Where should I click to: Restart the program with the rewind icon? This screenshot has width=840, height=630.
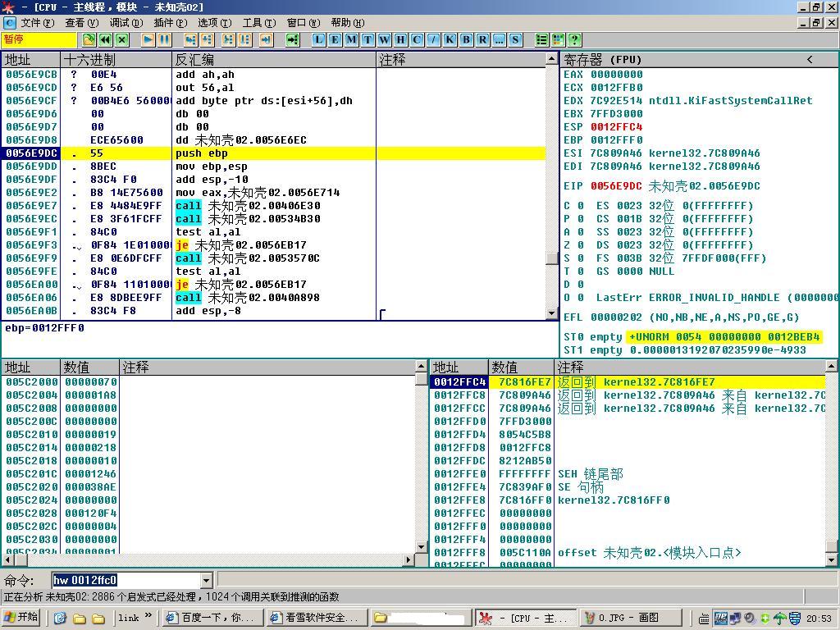click(x=106, y=39)
